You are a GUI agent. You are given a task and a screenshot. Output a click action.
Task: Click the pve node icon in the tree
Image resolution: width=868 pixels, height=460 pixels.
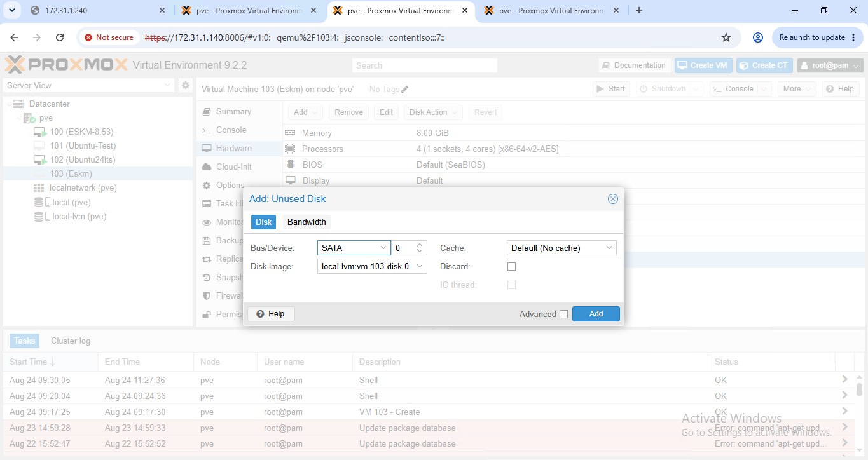pos(30,118)
